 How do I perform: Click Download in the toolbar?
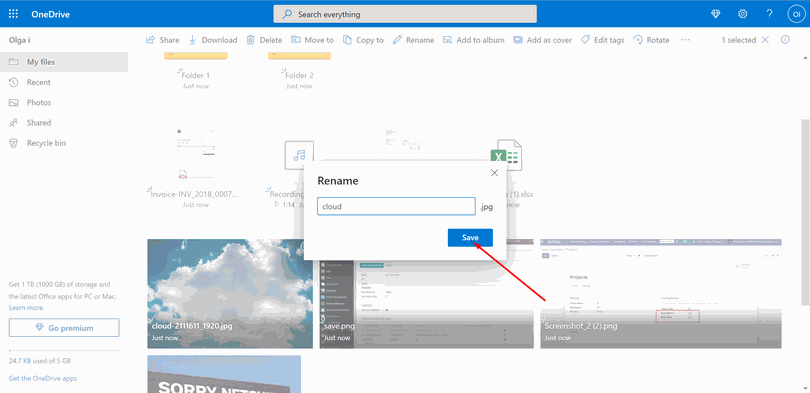213,40
